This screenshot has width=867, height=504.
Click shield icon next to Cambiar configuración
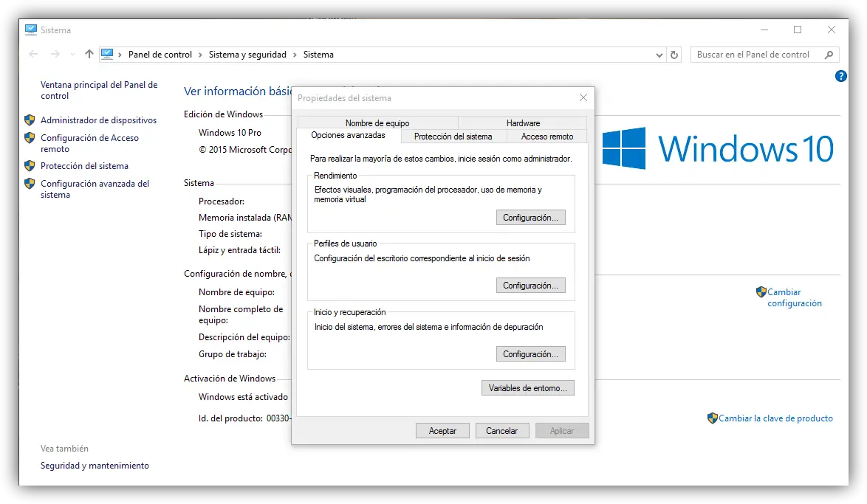click(761, 291)
